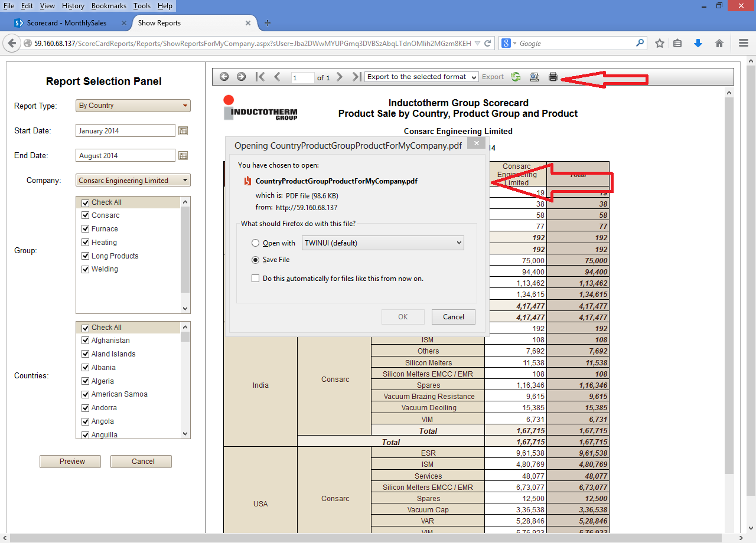Jump to the first report page
This screenshot has height=543, width=756.
pos(260,77)
